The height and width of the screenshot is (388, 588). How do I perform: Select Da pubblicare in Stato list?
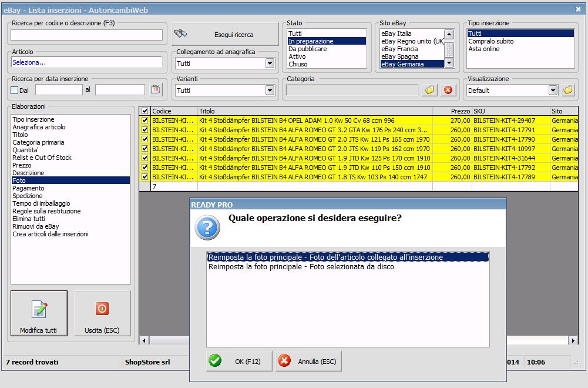[327, 49]
